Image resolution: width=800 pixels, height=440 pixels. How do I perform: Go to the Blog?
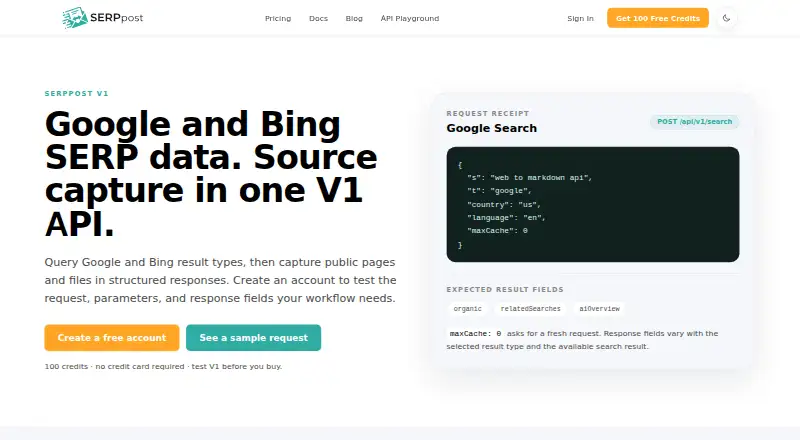354,18
